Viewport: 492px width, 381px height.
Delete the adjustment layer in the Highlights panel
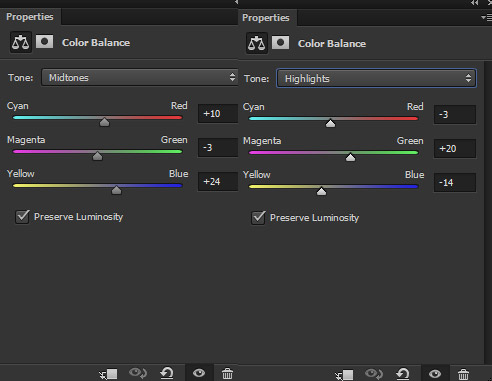pos(463,374)
